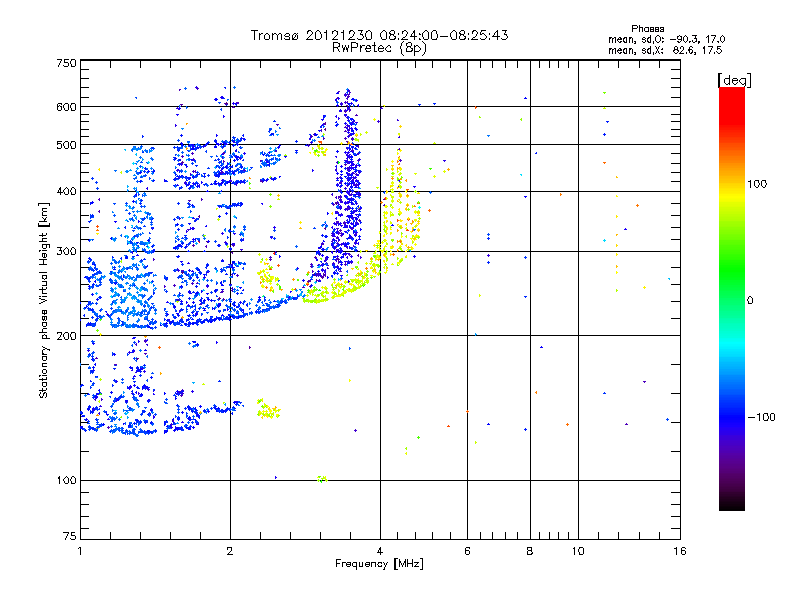Click the colorbar tick label "100"
The width and height of the screenshot is (800, 600).
(757, 184)
